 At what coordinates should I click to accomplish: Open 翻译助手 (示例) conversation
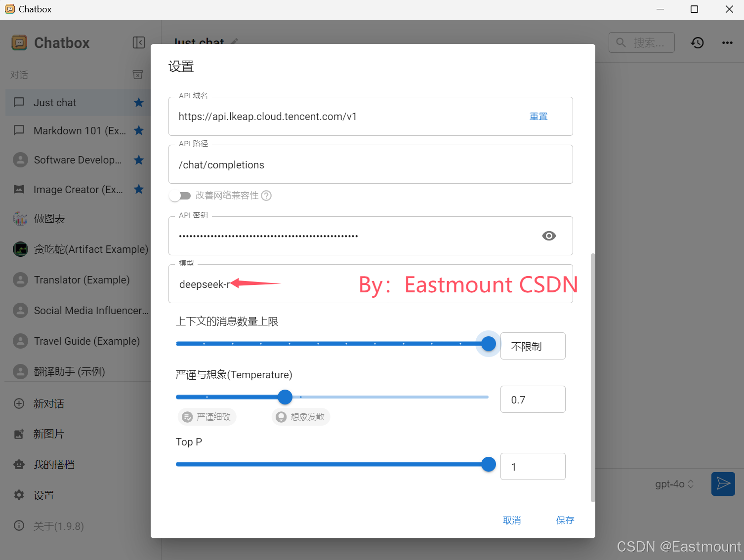pos(78,371)
